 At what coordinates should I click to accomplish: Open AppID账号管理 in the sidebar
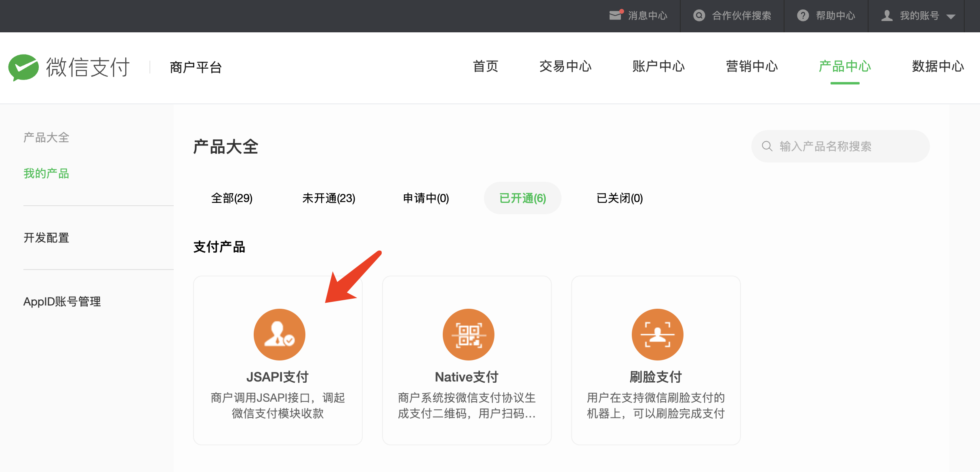(x=62, y=301)
